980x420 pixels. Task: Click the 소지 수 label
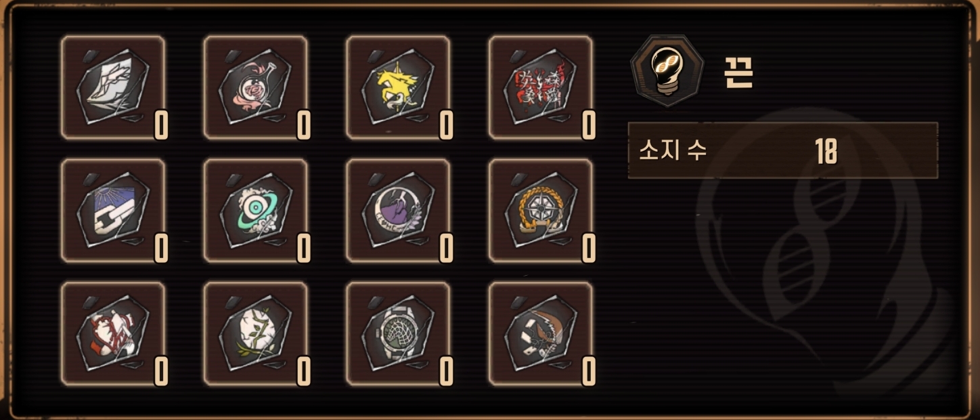673,150
